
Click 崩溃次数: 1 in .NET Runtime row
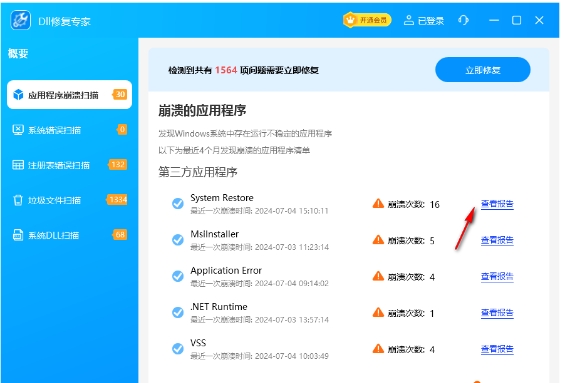coord(411,313)
